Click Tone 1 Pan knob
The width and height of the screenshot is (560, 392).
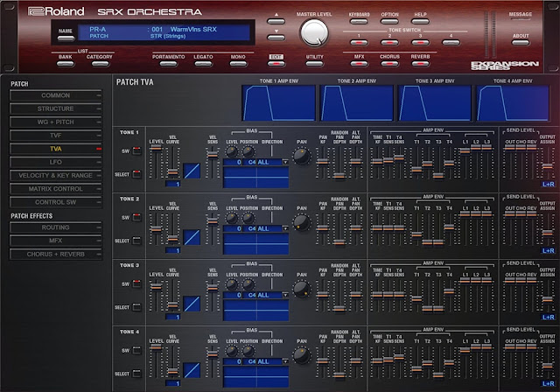click(x=301, y=155)
